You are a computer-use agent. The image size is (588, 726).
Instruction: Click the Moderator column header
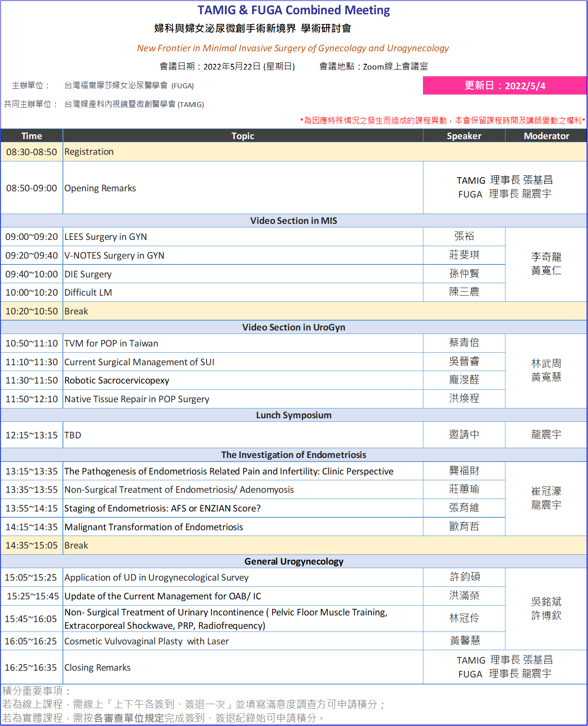point(546,136)
